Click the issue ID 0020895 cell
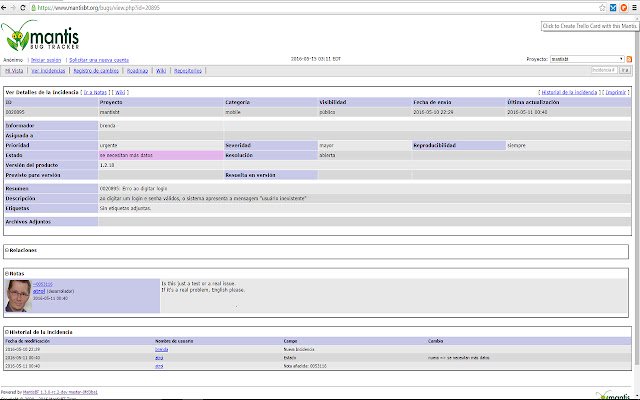The height and width of the screenshot is (400, 640). (51, 112)
